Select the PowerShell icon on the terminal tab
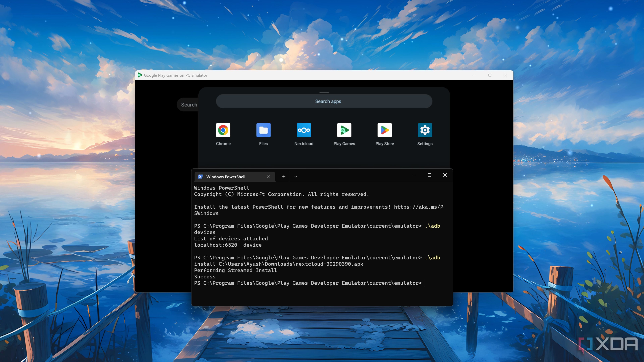 pos(200,177)
